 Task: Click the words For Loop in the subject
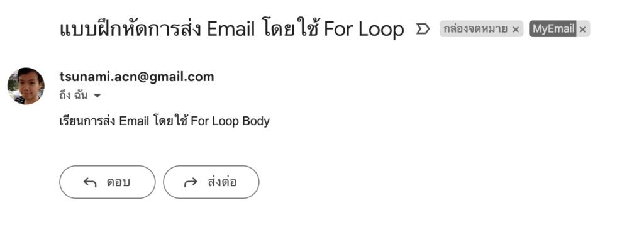364,29
